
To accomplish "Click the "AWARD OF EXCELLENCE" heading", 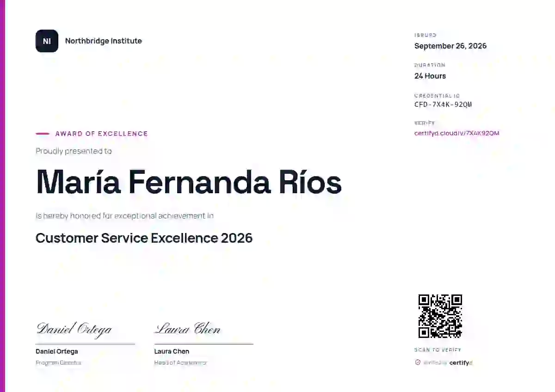I will tap(101, 134).
